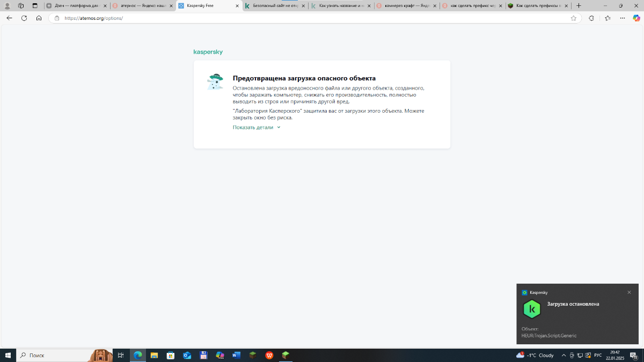Add page to favorites with star icon
644x362 pixels.
coord(573,18)
